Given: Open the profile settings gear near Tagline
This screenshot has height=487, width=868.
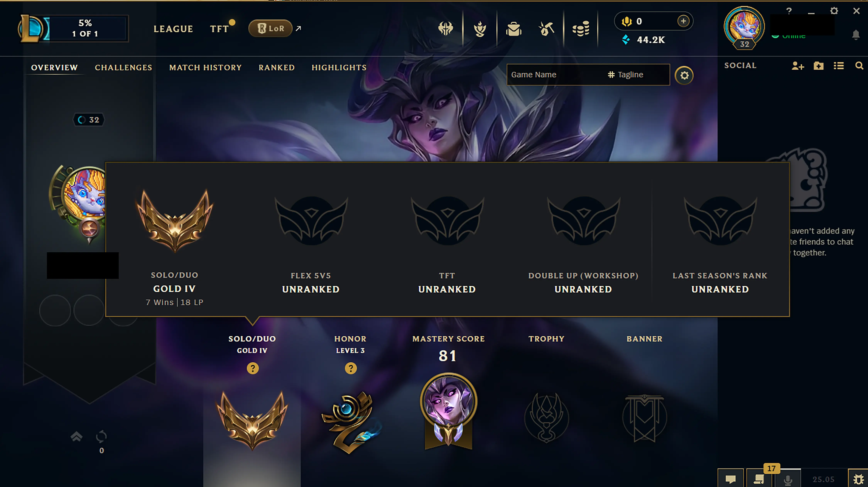Looking at the screenshot, I should pyautogui.click(x=684, y=75).
